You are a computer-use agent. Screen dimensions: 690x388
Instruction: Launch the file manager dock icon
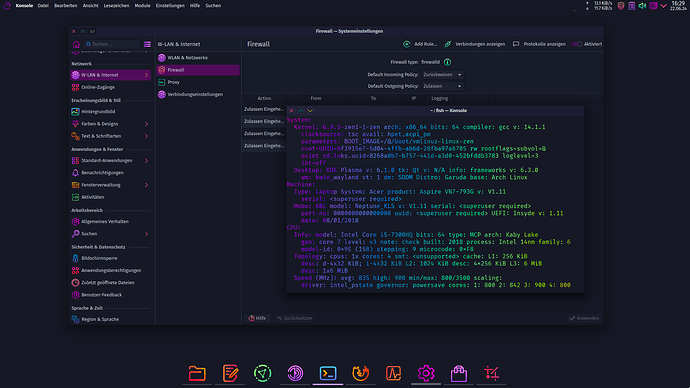pyautogui.click(x=197, y=373)
